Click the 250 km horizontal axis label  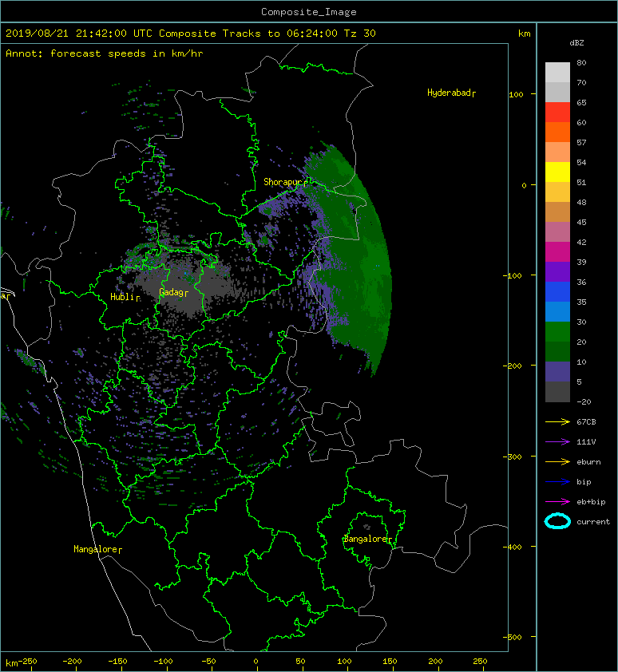point(480,662)
